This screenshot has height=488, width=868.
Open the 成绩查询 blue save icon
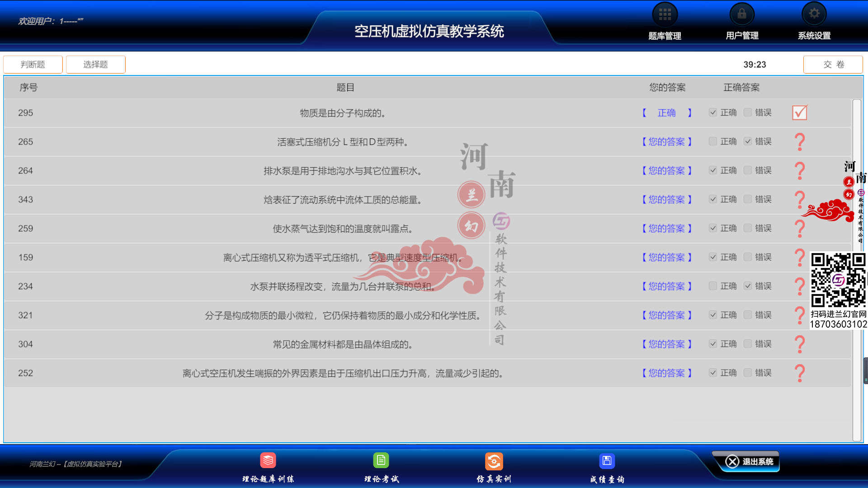click(x=607, y=461)
